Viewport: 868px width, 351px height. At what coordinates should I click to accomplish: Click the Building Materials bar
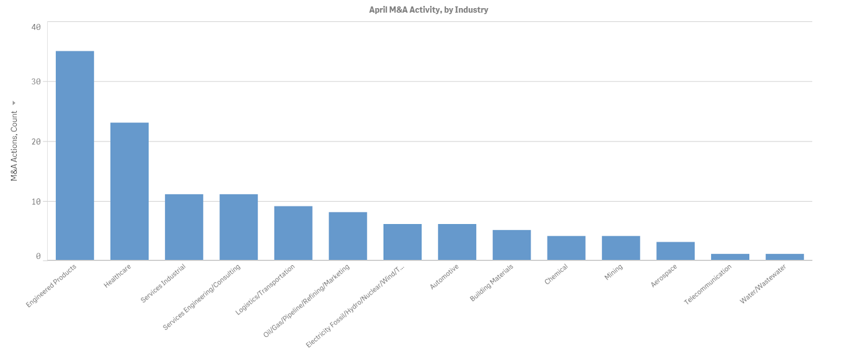[x=512, y=245]
